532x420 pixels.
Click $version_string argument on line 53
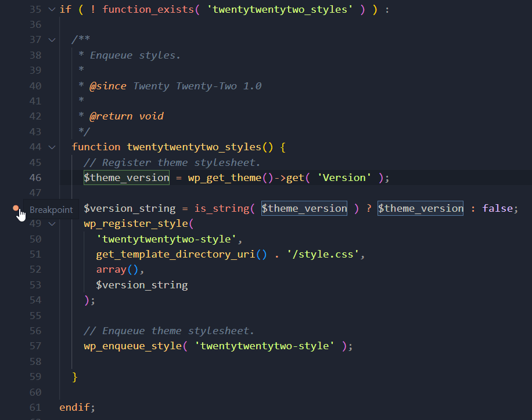tap(142, 285)
